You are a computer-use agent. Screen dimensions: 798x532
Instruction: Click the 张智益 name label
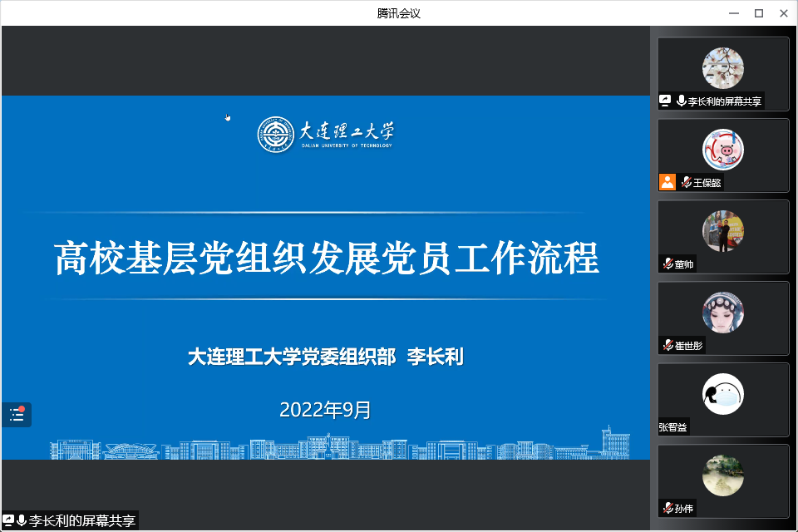point(673,427)
